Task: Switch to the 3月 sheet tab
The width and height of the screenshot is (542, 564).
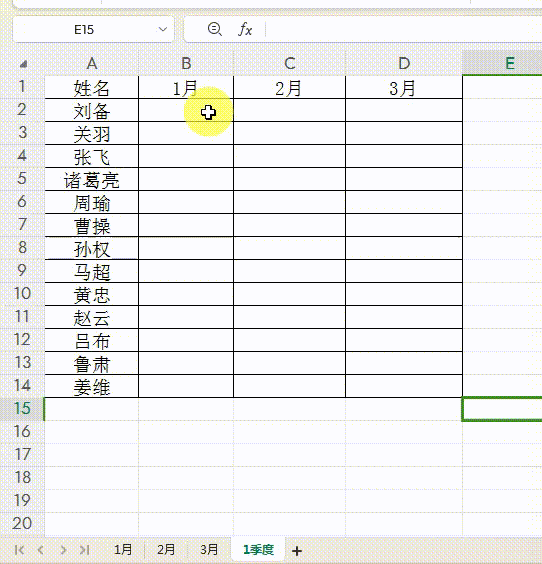Action: pyautogui.click(x=209, y=550)
